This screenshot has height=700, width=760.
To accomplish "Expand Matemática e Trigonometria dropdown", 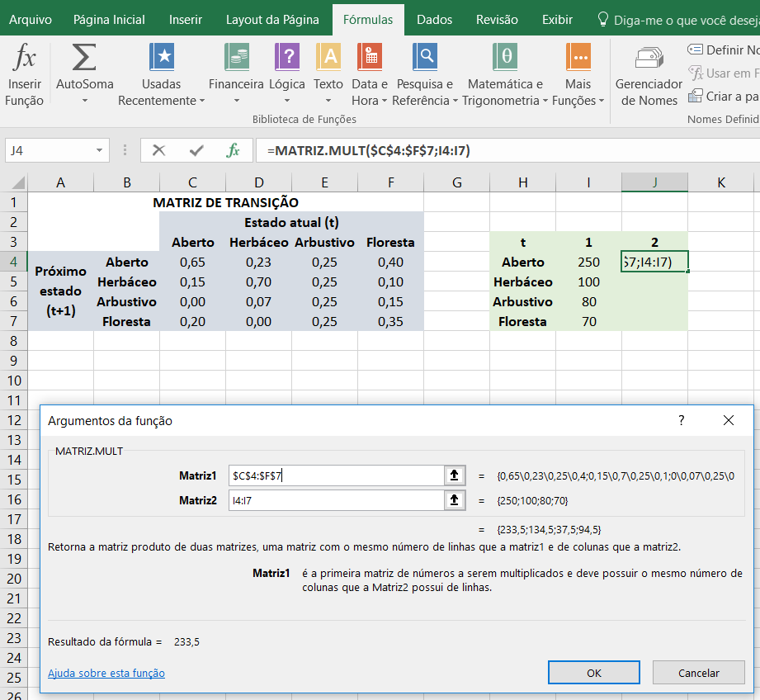I will point(545,102).
